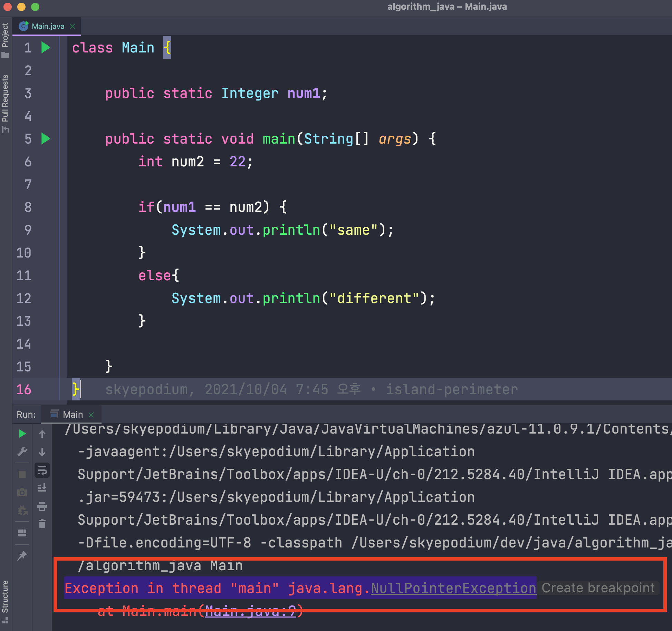Click the restore layout icon in Run panel
Image resolution: width=672 pixels, height=631 pixels.
[x=22, y=533]
